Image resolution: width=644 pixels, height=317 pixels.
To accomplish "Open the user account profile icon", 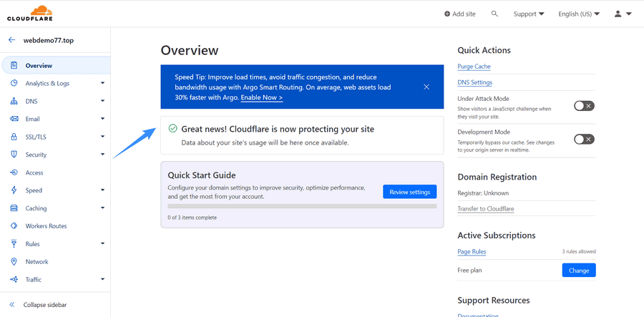I will (618, 14).
